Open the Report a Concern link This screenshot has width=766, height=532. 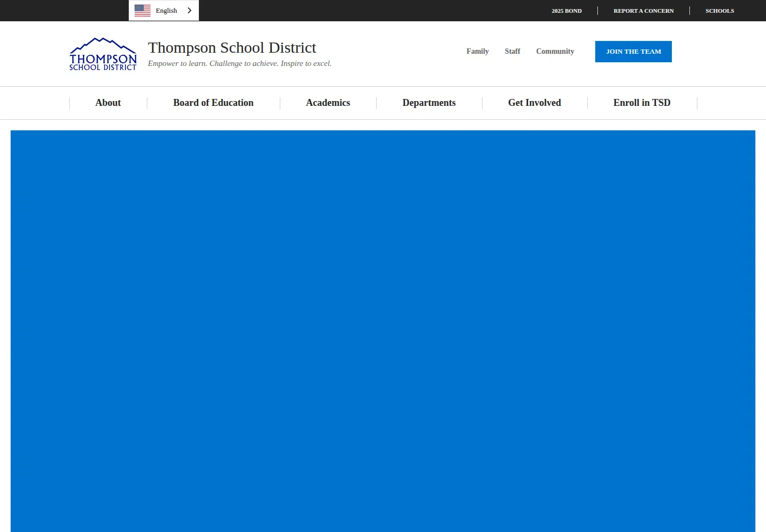[x=644, y=11]
